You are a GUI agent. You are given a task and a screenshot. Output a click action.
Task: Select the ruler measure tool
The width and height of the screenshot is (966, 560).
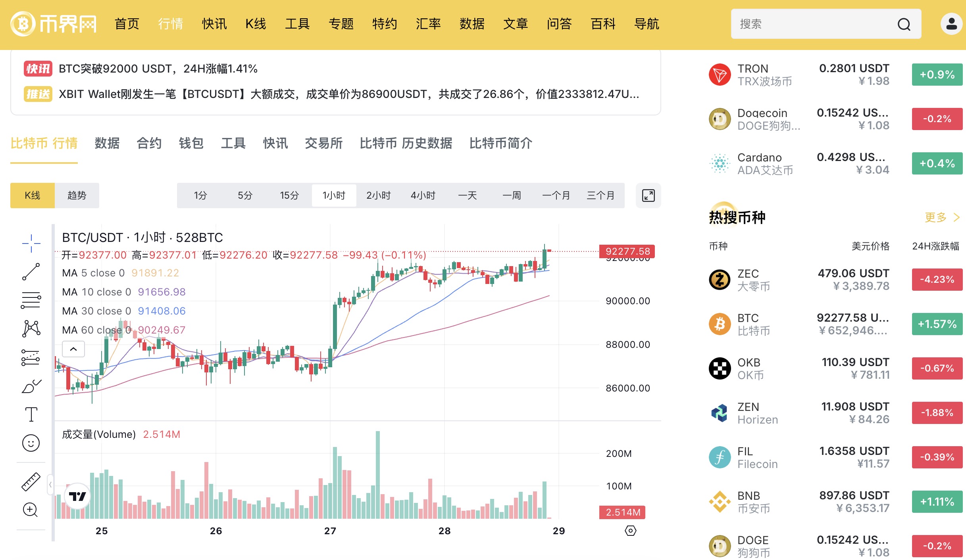(x=31, y=481)
